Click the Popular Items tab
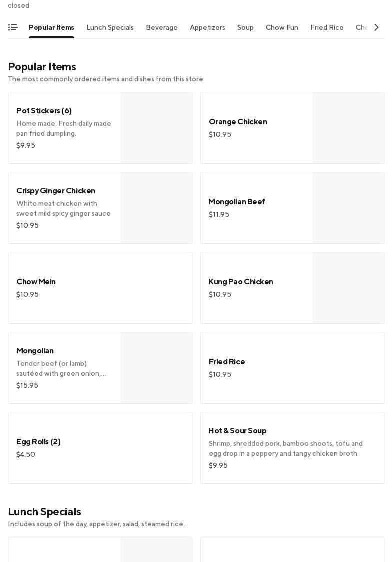Screen dimensions: 392x562 pyautogui.click(x=51, y=28)
